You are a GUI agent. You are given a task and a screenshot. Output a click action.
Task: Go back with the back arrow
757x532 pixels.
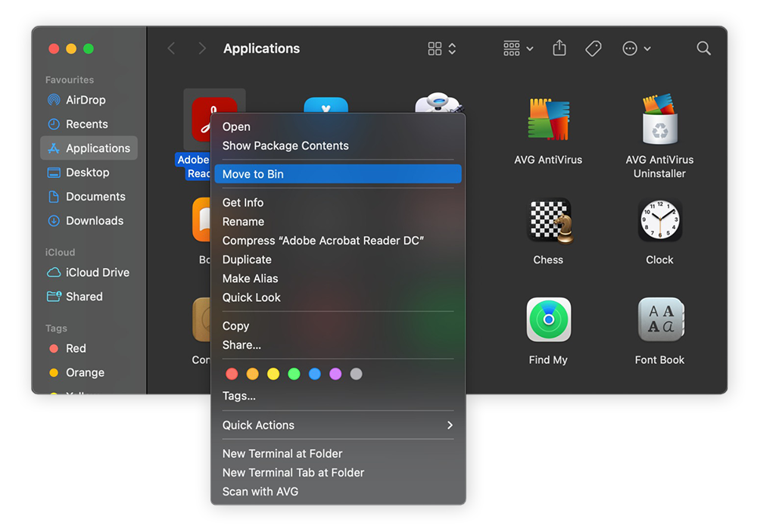(x=171, y=48)
